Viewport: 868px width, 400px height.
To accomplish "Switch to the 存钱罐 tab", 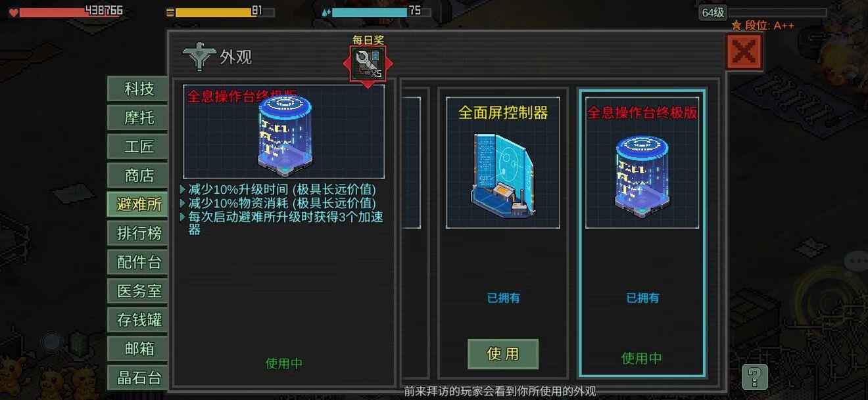I will click(139, 320).
